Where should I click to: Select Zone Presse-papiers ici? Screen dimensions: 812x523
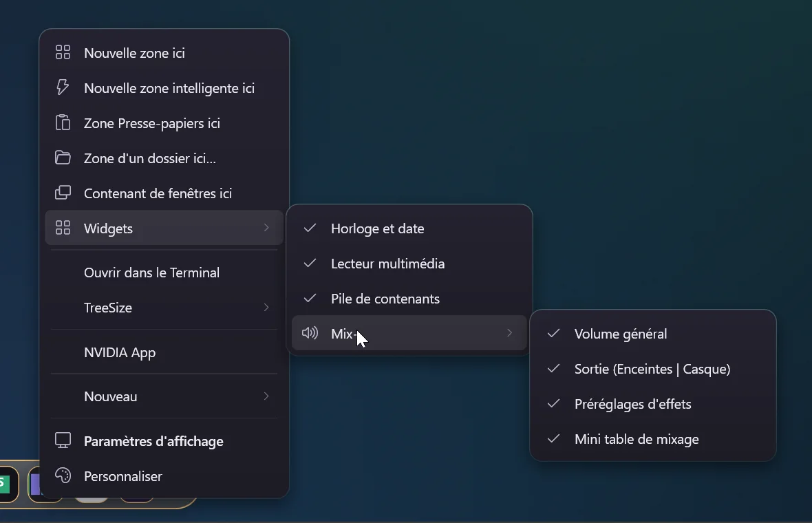pyautogui.click(x=164, y=123)
